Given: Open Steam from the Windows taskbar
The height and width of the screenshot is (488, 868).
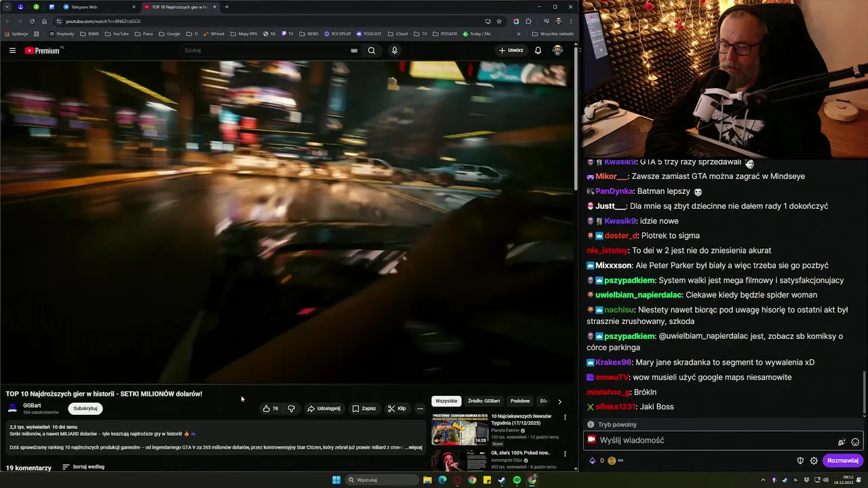Looking at the screenshot, I should (x=502, y=480).
